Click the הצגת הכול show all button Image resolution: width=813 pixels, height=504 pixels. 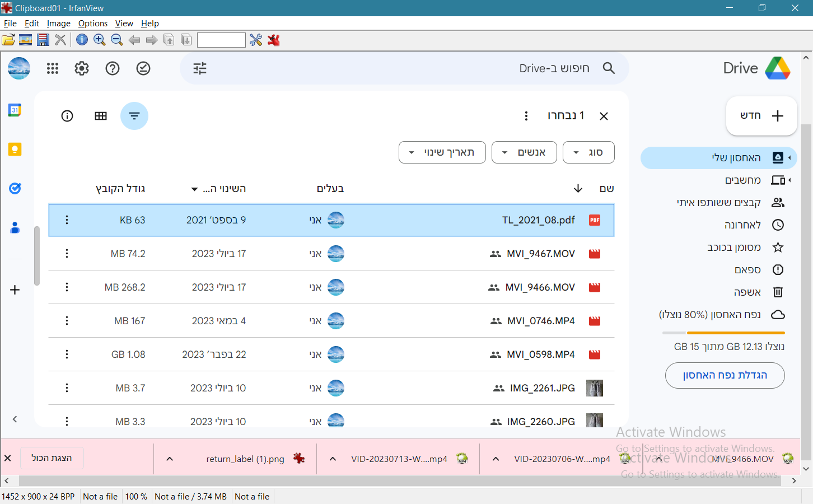click(x=52, y=458)
